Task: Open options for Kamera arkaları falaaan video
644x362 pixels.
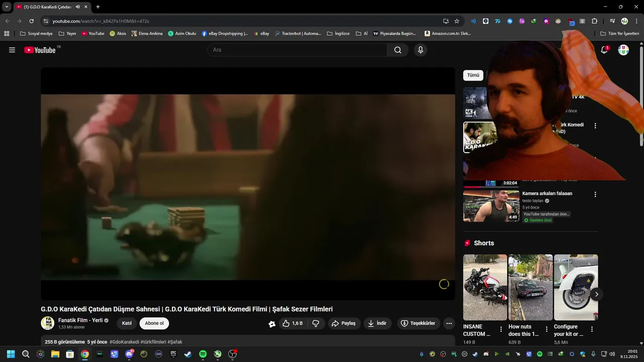Action: (595, 194)
